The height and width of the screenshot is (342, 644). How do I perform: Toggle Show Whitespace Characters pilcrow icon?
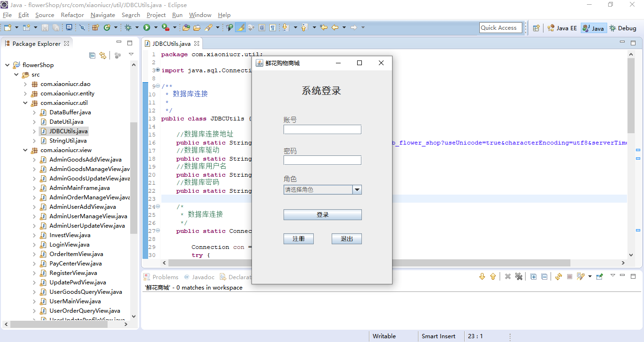tap(273, 28)
